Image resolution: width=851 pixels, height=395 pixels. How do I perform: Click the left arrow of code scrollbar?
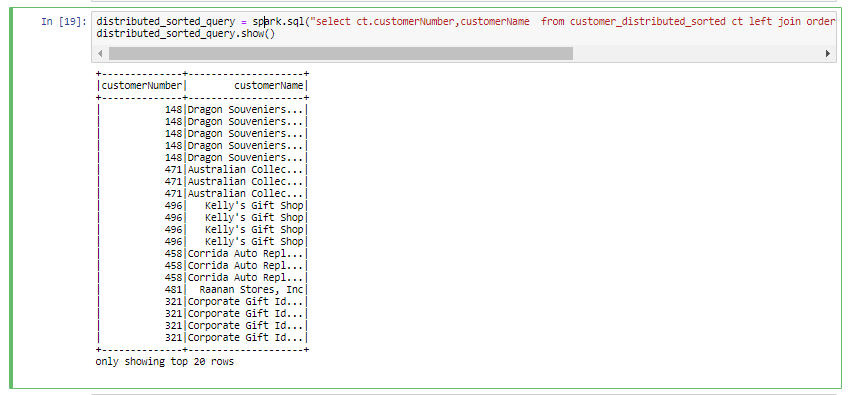100,54
